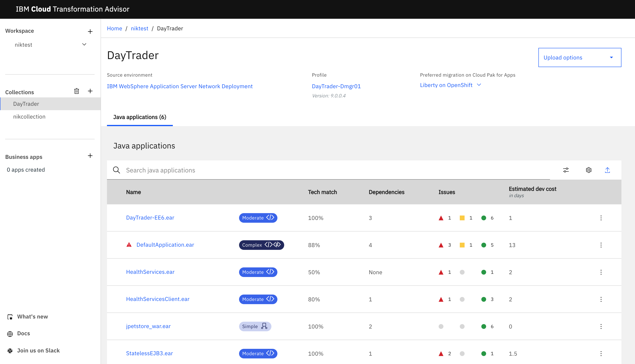
Task: Click warning icon beside DefaultApplication.ear
Action: click(x=129, y=245)
